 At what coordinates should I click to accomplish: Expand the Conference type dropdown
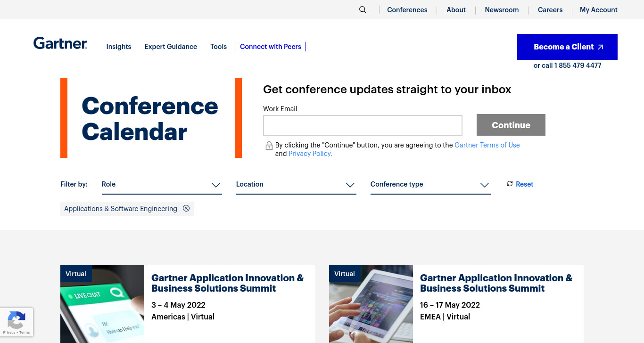tap(430, 185)
